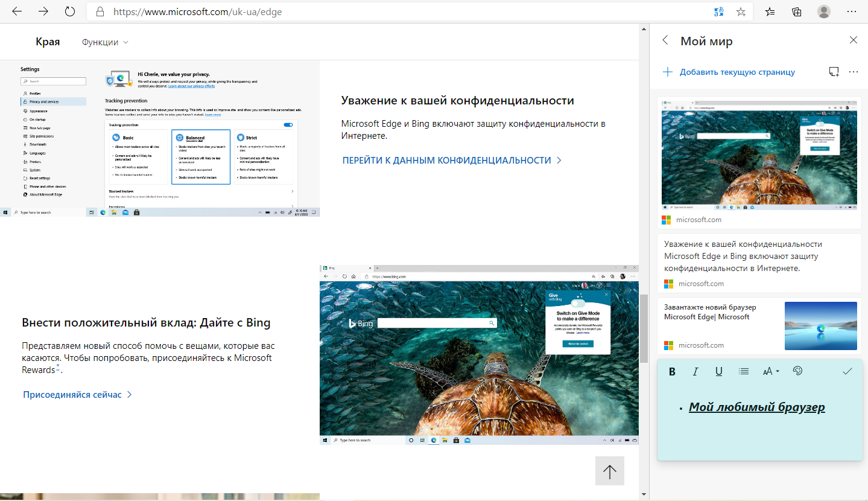The width and height of the screenshot is (868, 501).
Task: Open the Завантажте новий браузер Microsoft Edge card
Action: [759, 326]
